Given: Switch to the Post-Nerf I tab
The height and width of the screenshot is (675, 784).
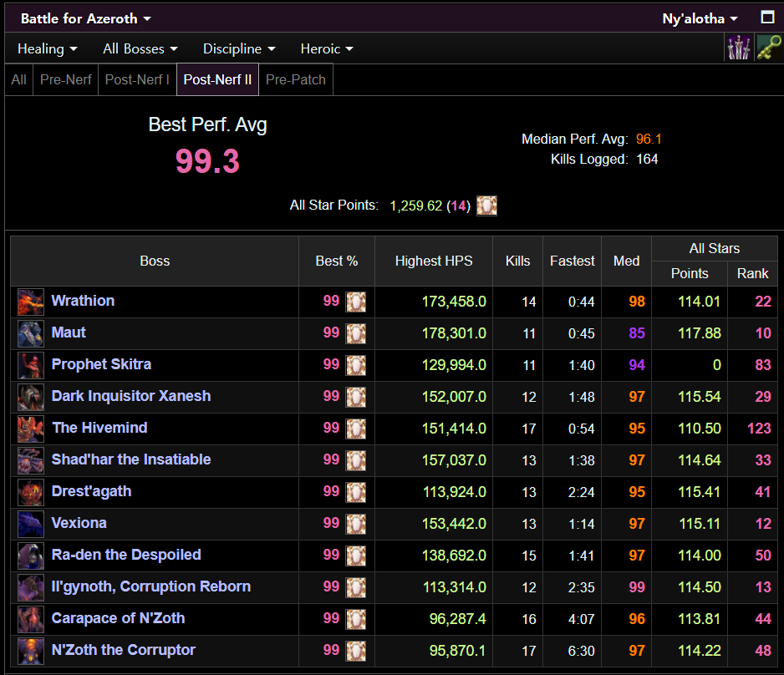Looking at the screenshot, I should pos(138,79).
